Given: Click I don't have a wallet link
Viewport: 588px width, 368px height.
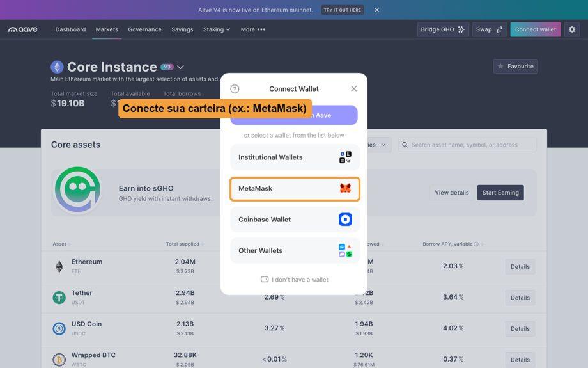Looking at the screenshot, I should click(x=295, y=280).
